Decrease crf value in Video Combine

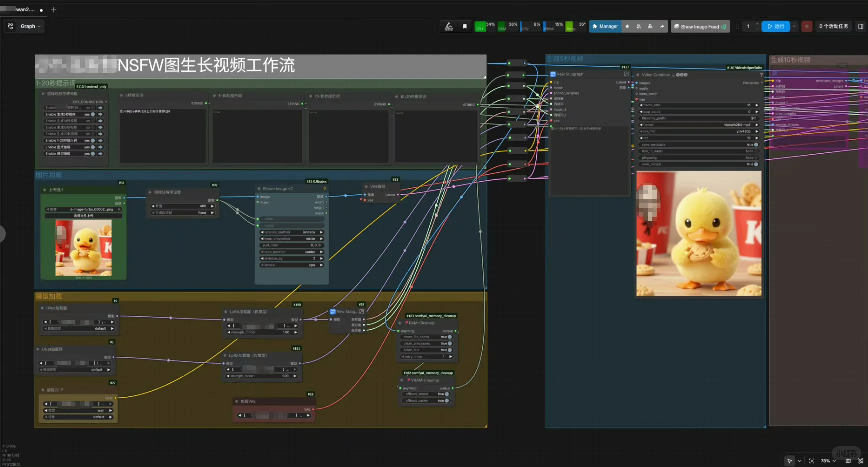tap(641, 138)
